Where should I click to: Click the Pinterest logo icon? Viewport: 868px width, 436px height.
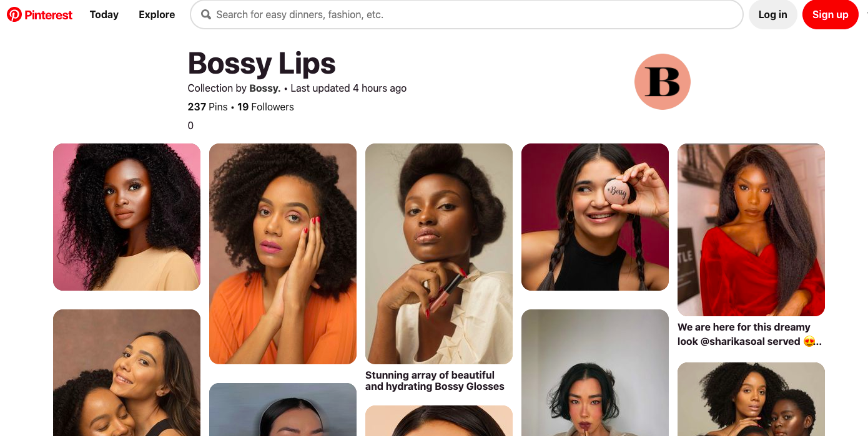coord(14,15)
